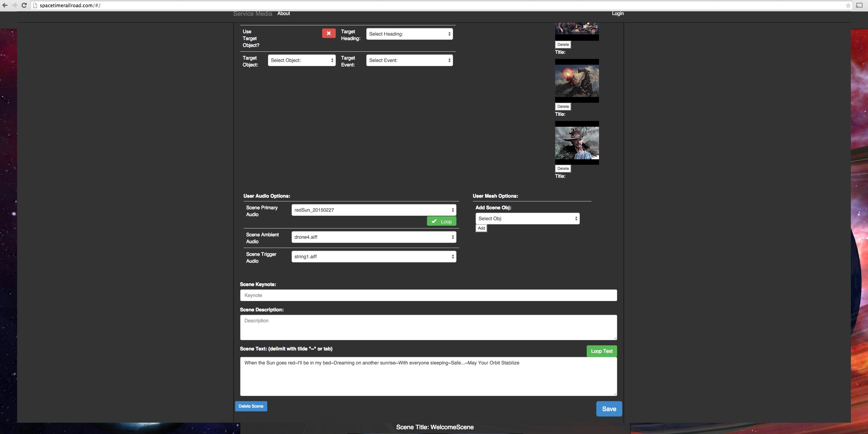Click the Add scene object button
The image size is (868, 434).
(x=481, y=228)
